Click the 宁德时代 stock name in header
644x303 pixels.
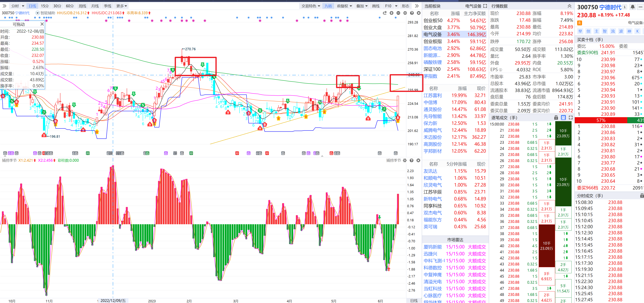[x=610, y=7]
